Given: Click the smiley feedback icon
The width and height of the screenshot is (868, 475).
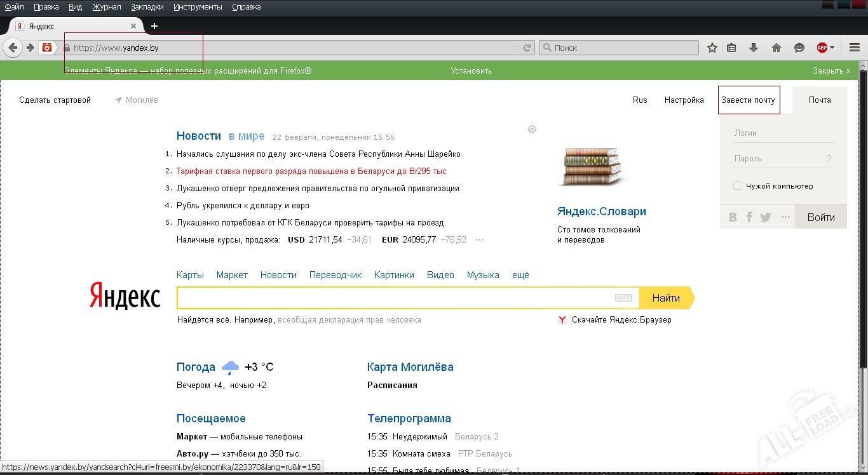Looking at the screenshot, I should coord(800,47).
